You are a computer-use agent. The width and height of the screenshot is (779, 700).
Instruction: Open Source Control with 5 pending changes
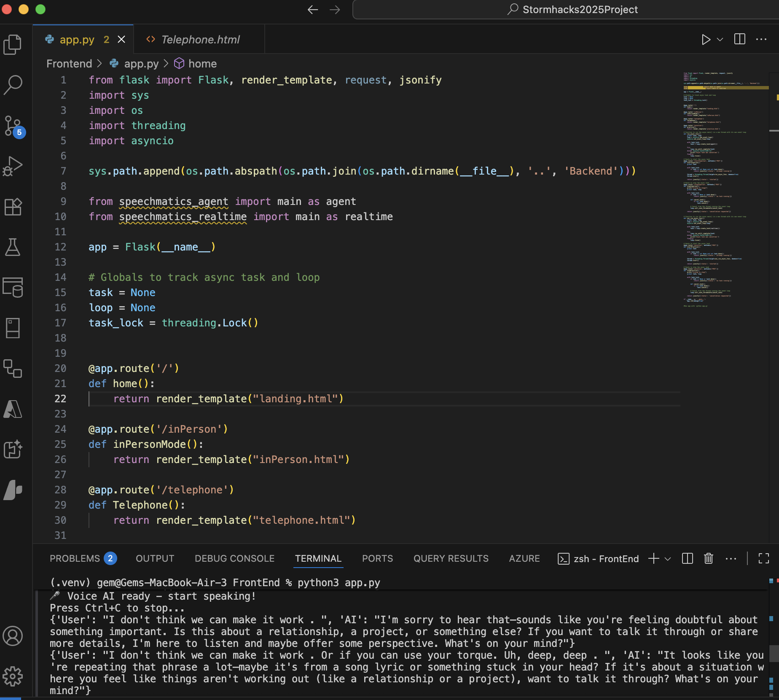pos(13,126)
